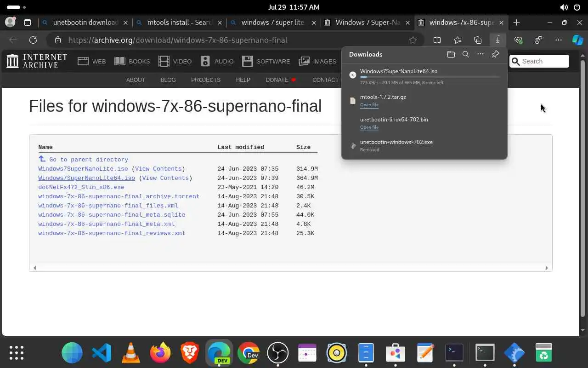Open the ABOUT page link
This screenshot has width=588, height=368.
136,80
